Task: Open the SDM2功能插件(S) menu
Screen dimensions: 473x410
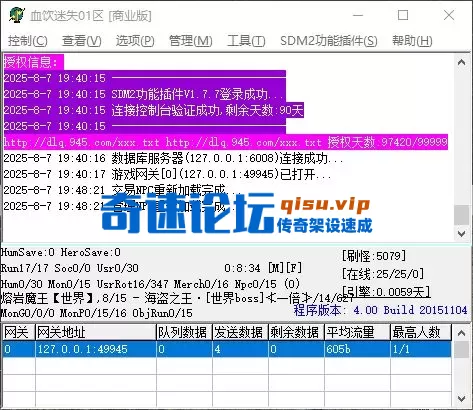Action: tap(329, 41)
